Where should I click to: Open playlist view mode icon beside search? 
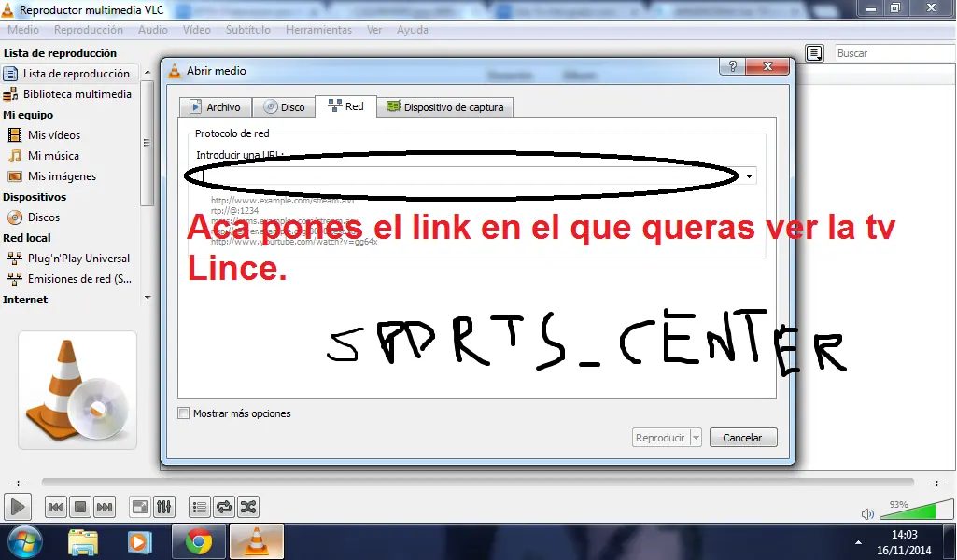814,53
